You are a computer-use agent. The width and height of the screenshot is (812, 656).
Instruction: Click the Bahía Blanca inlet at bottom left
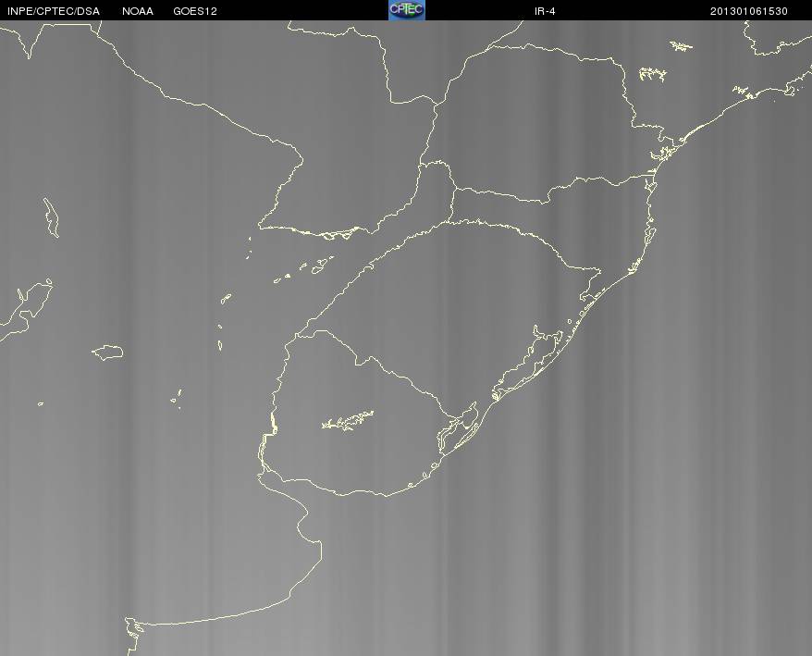(x=133, y=628)
